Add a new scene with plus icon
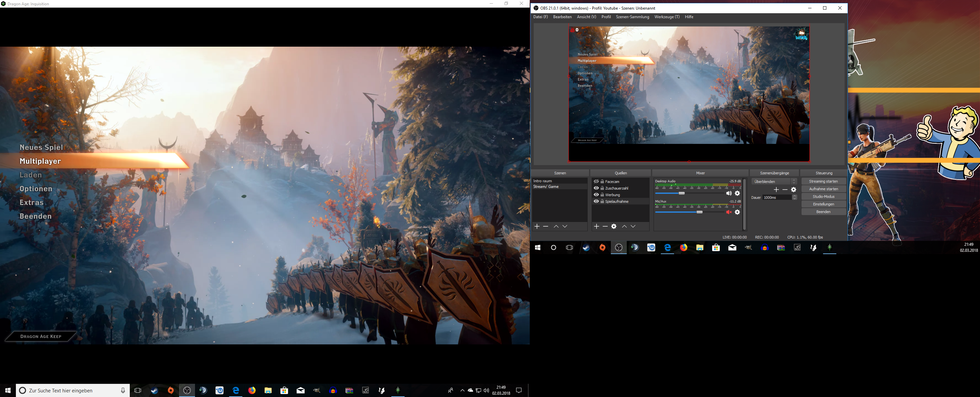This screenshot has height=397, width=980. (537, 226)
